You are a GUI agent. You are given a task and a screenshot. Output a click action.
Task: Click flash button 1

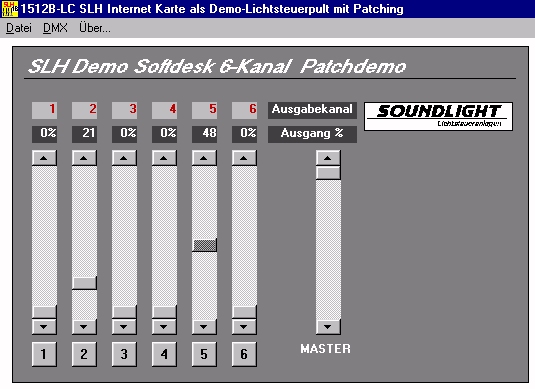point(44,354)
